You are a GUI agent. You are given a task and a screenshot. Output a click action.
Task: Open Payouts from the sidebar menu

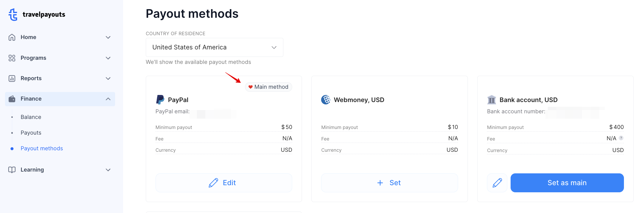(x=31, y=133)
